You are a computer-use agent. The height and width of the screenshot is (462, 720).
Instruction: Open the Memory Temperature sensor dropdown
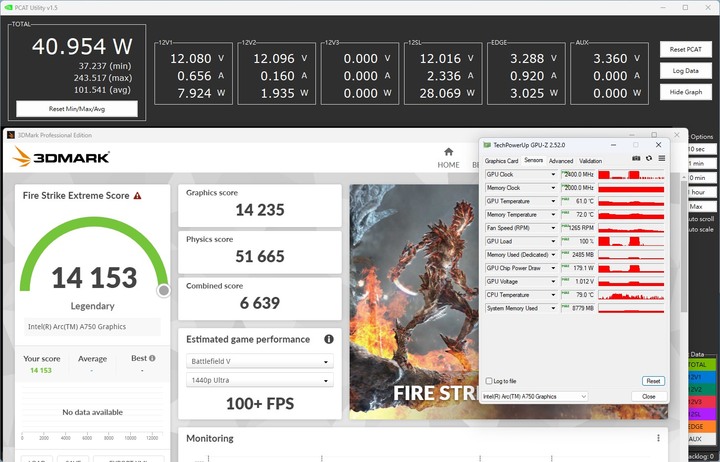pyautogui.click(x=553, y=214)
